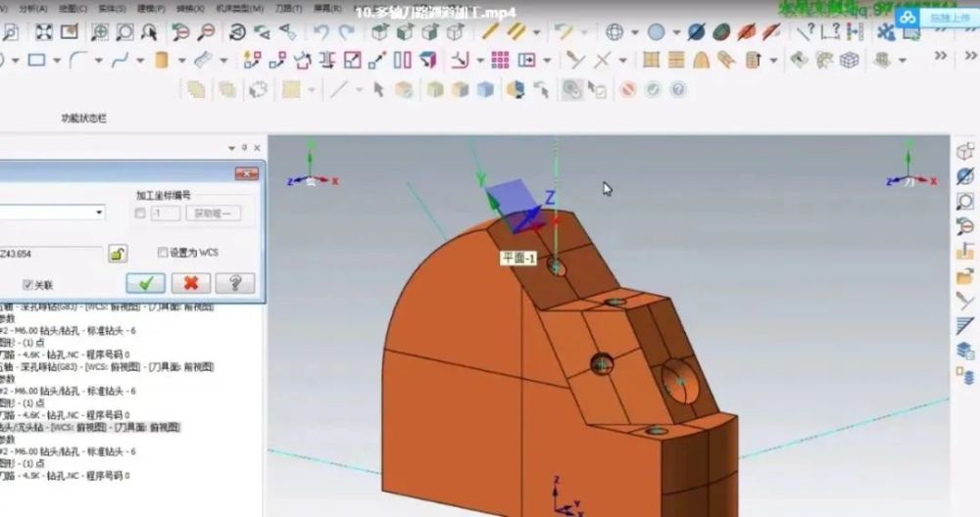Click the wireframe globe shading icon

(x=614, y=32)
